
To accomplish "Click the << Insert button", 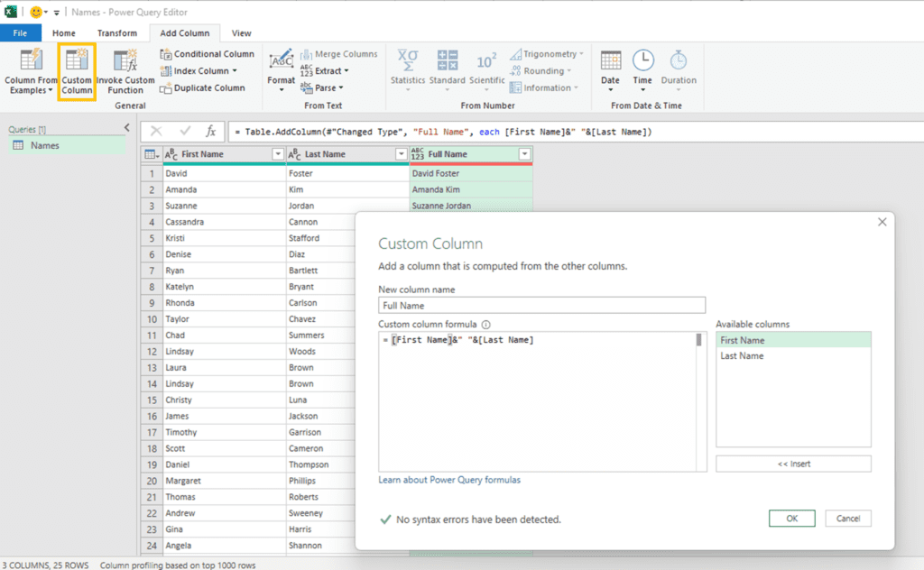I will point(793,464).
